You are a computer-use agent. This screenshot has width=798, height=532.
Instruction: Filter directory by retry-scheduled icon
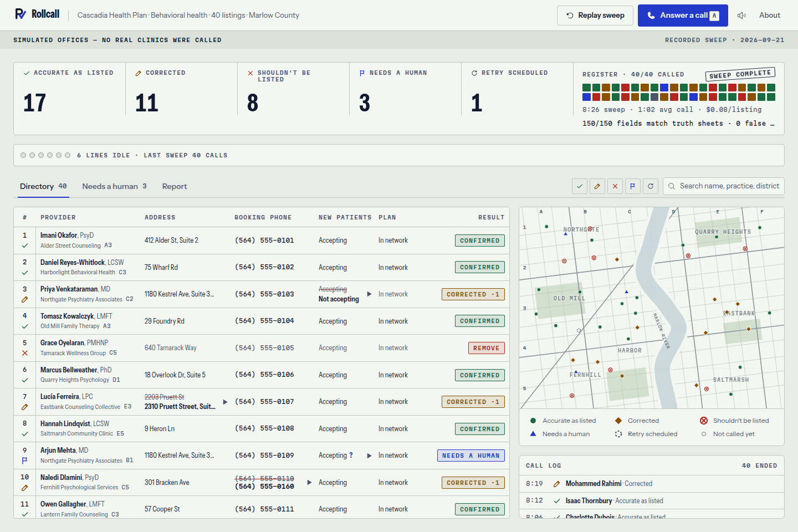pos(651,186)
